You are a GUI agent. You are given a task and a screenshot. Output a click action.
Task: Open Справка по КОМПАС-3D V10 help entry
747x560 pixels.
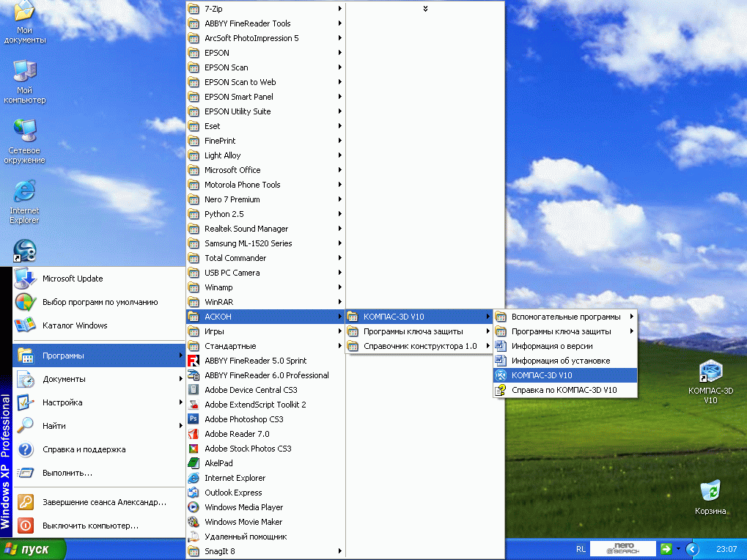(x=565, y=390)
